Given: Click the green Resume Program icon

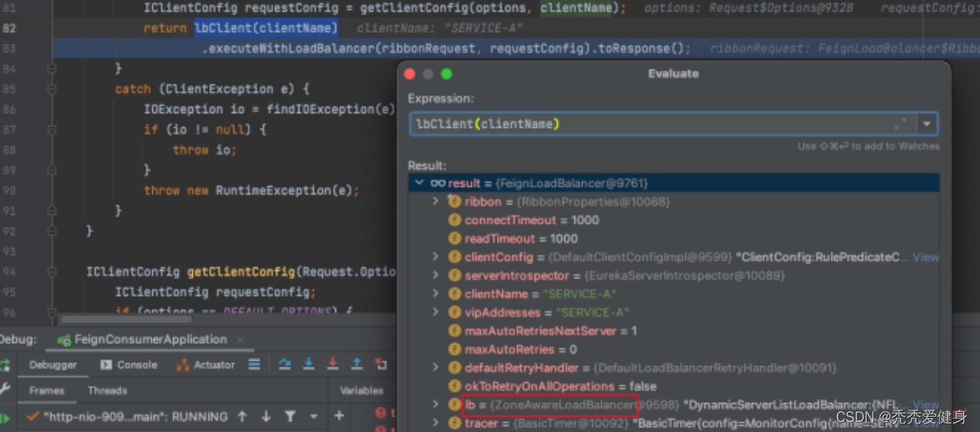Looking at the screenshot, I should click(5, 417).
